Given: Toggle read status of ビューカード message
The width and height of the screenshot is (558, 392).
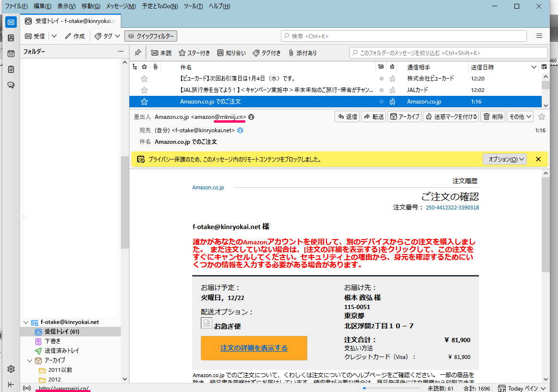Looking at the screenshot, I should [382, 79].
